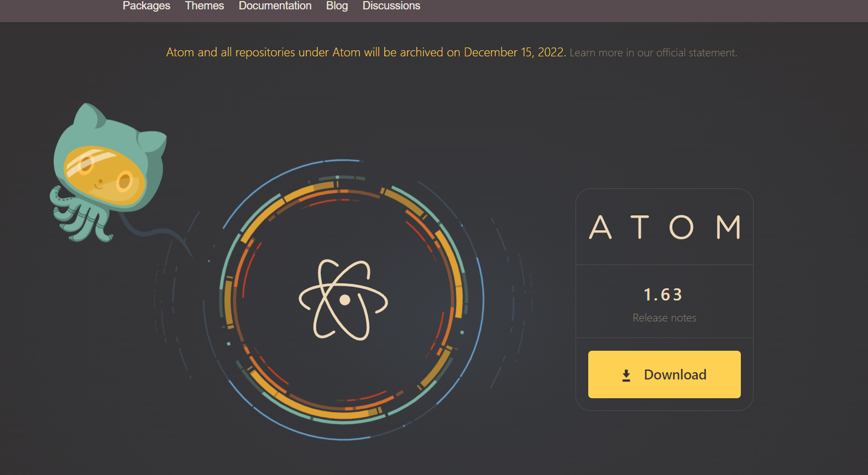
Task: Open Discussions in the navigation bar
Action: [x=391, y=6]
